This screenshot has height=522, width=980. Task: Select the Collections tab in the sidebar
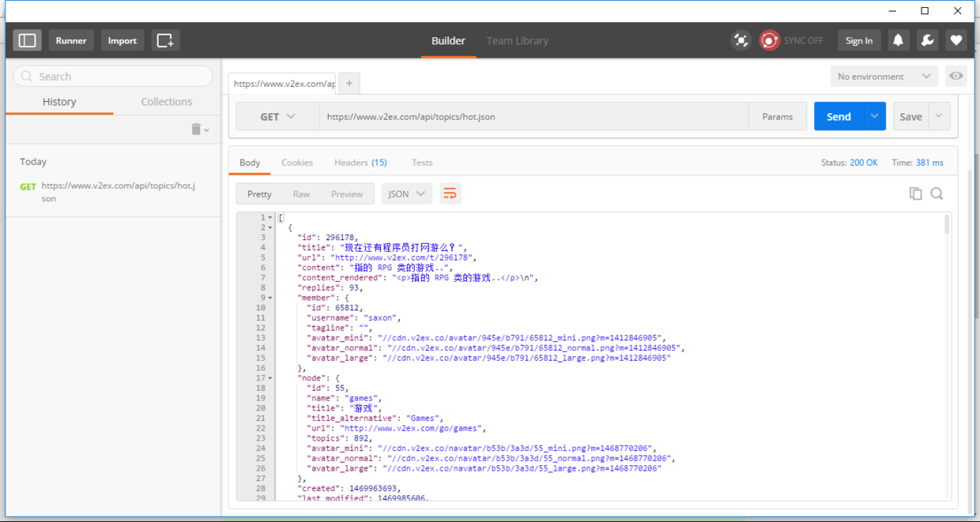167,102
